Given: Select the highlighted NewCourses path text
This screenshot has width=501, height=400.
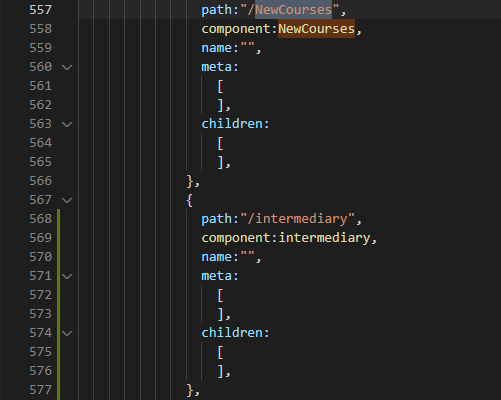Looking at the screenshot, I should (293, 10).
